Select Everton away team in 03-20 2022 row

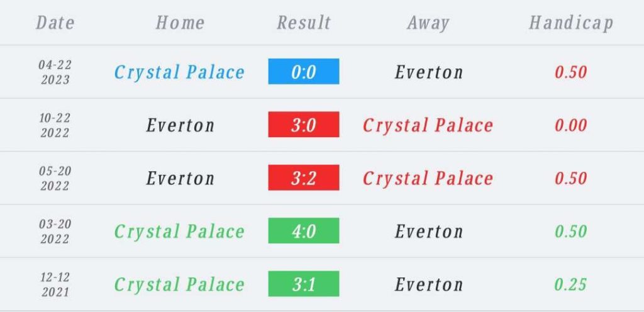429,231
